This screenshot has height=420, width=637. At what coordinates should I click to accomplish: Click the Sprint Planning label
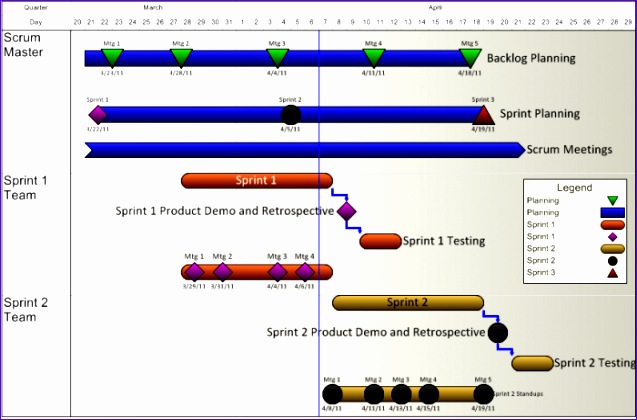tap(540, 114)
